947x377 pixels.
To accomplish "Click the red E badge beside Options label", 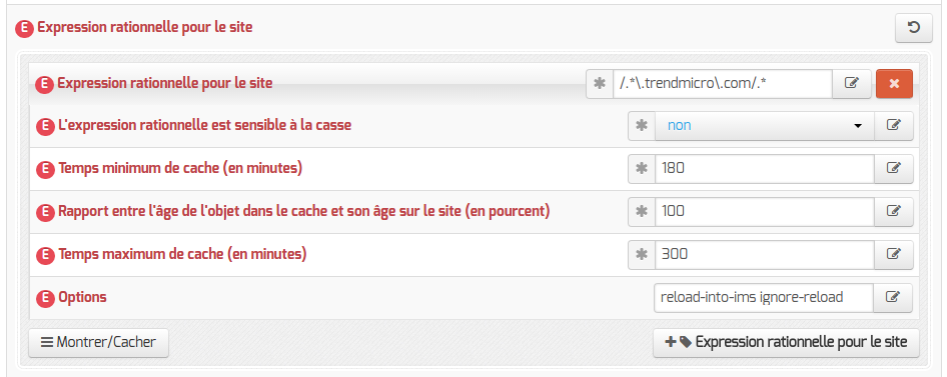I will pyautogui.click(x=45, y=298).
